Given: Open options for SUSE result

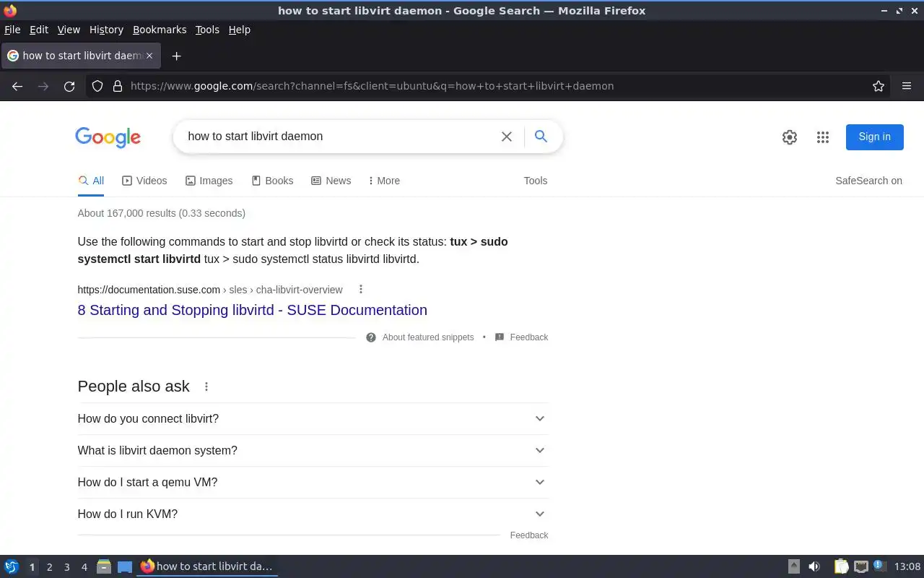Looking at the screenshot, I should 361,290.
